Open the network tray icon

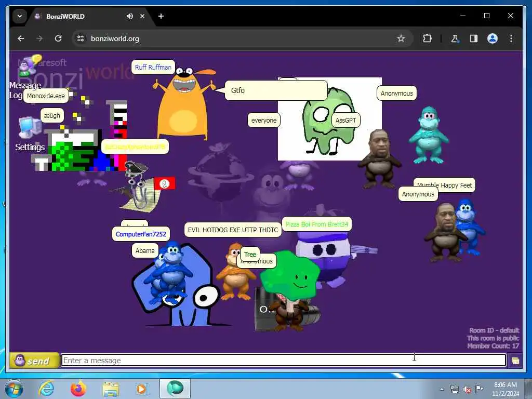pos(454,389)
